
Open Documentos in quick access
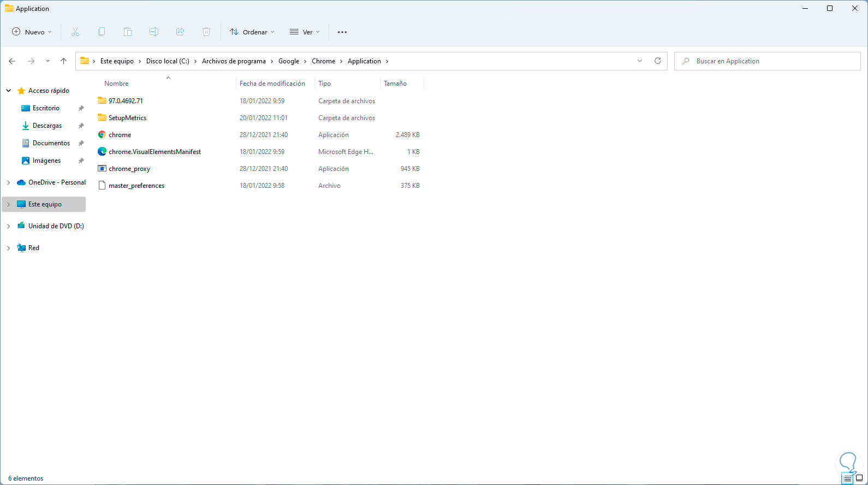pos(51,143)
